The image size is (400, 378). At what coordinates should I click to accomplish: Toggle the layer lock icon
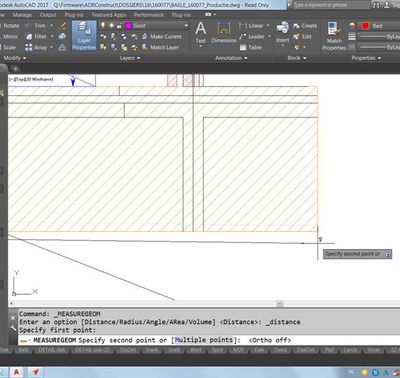pos(119,26)
